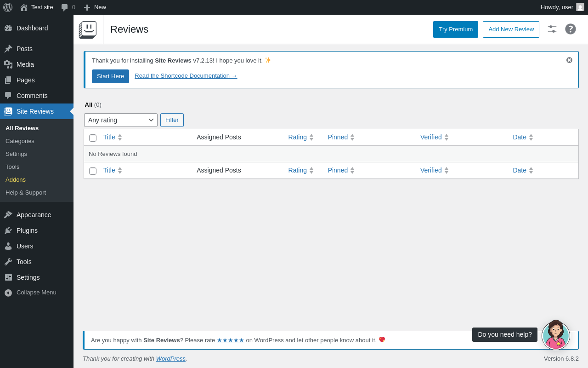
Task: Check select-all box in table header
Action: coord(93,138)
